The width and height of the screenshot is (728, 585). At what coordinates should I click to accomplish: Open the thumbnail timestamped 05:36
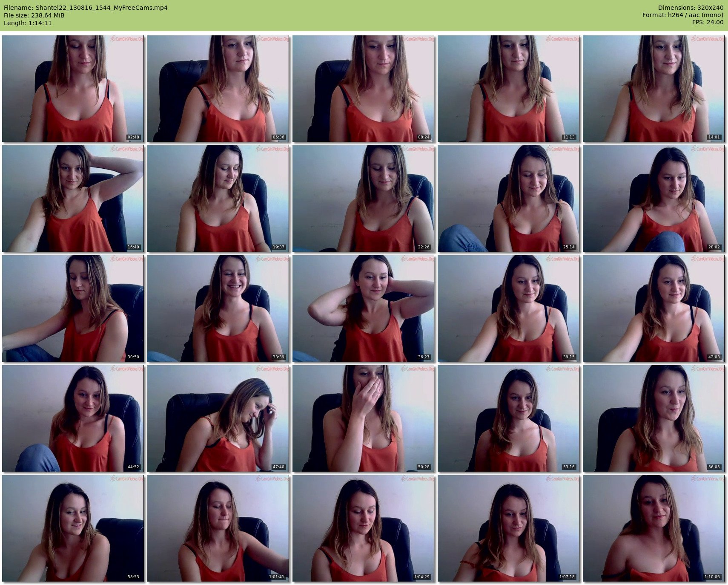218,88
